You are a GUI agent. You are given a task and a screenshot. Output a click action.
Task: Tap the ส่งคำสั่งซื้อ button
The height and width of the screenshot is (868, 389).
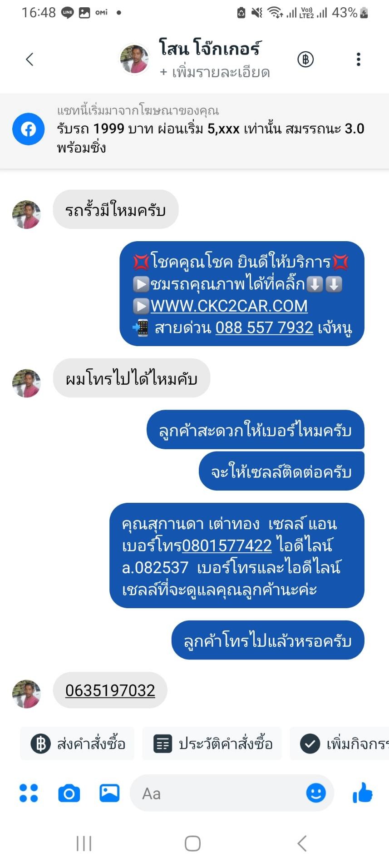[x=77, y=744]
